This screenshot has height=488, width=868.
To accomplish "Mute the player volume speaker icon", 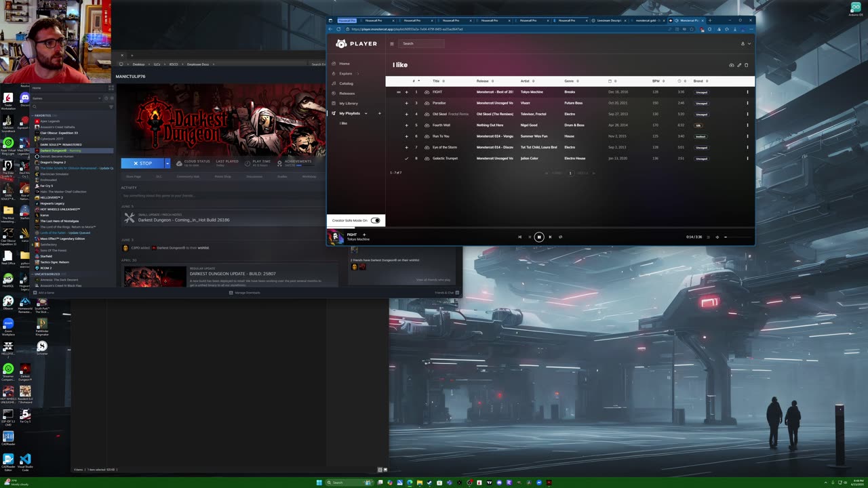I will pos(717,237).
